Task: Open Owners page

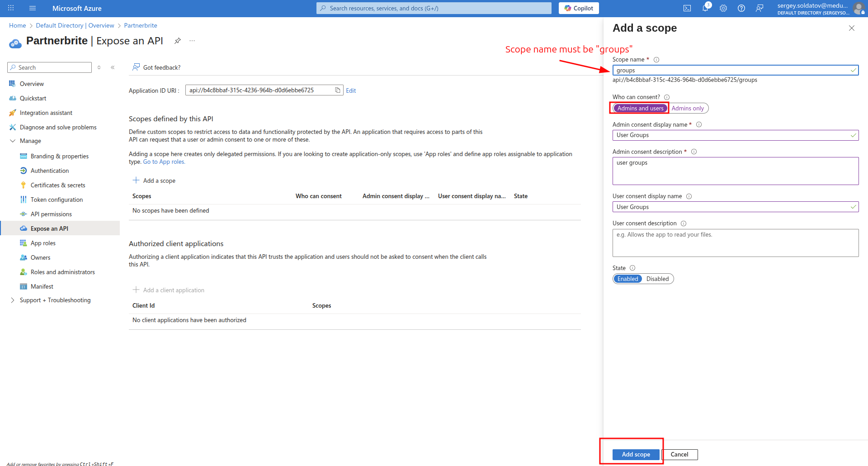Action: (x=41, y=257)
